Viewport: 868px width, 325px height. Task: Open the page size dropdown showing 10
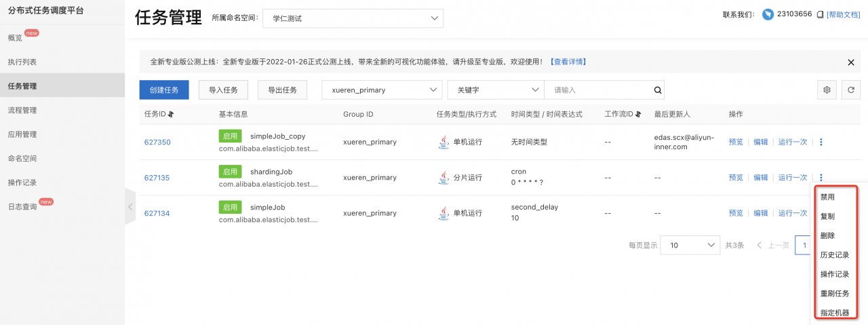tap(690, 245)
